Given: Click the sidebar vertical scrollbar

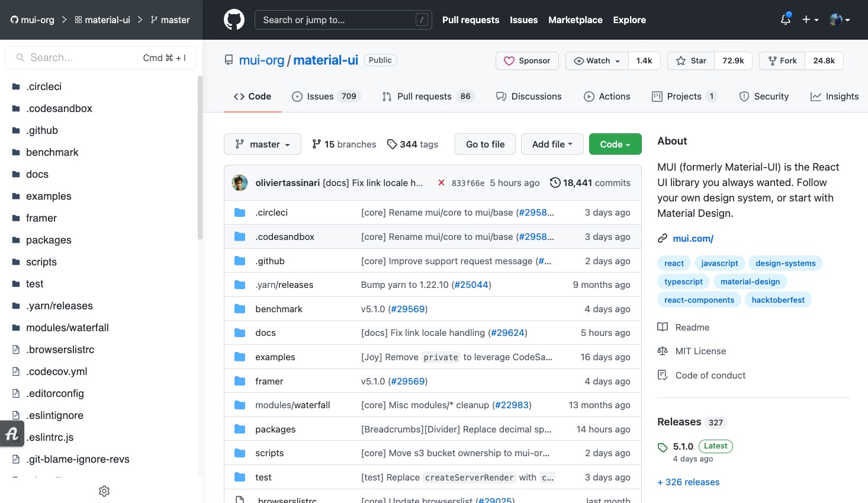Looking at the screenshot, I should pos(200,157).
